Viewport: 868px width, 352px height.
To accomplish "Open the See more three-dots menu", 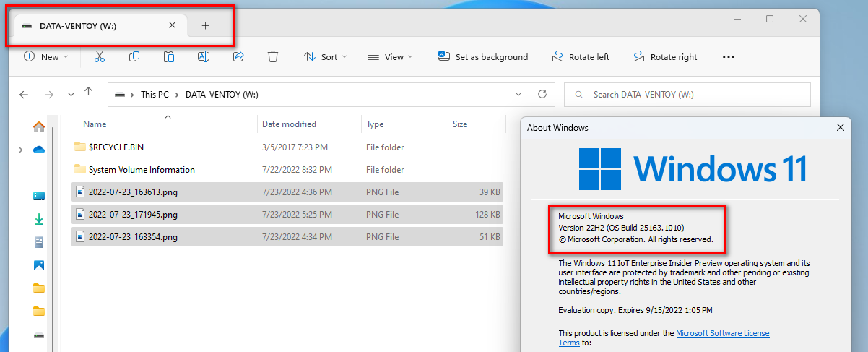I will (x=728, y=57).
